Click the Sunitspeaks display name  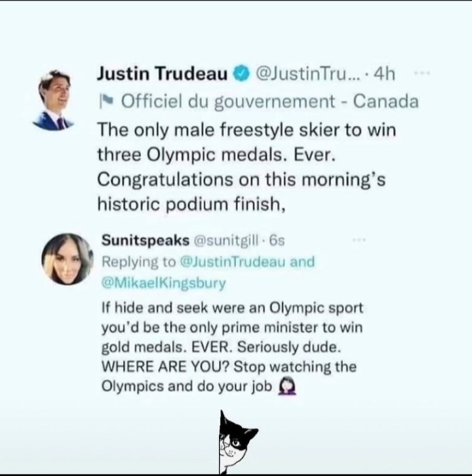pyautogui.click(x=146, y=240)
